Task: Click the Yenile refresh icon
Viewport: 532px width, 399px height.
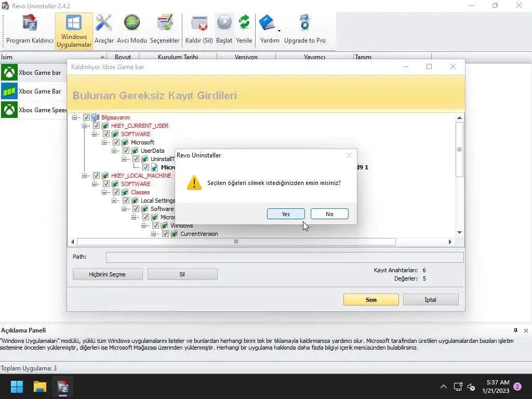Action: pos(244,30)
